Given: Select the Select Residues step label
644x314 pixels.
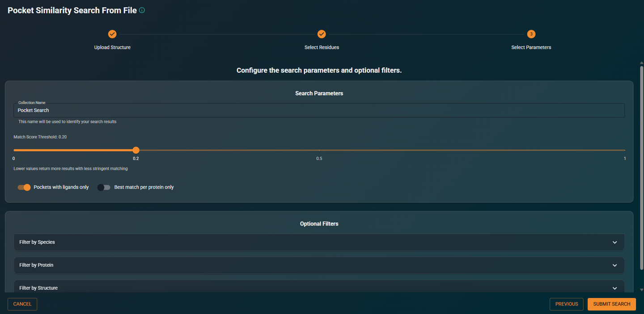Looking at the screenshot, I should (x=322, y=47).
